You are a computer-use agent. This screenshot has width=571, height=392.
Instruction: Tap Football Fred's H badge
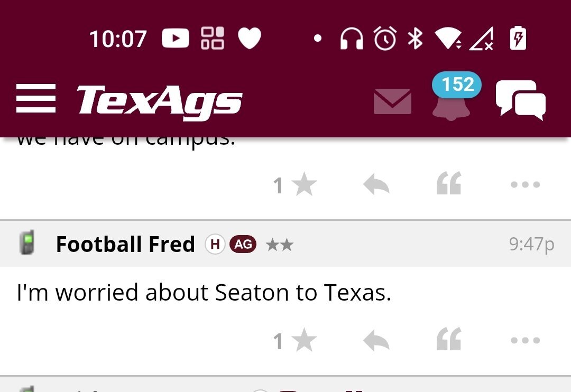click(215, 244)
